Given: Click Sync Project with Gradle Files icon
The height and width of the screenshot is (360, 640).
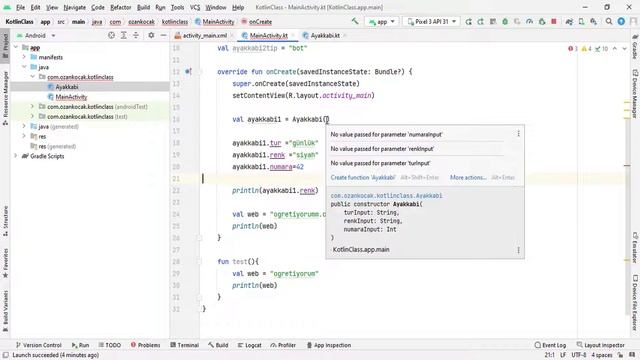Looking at the screenshot, I should 569,21.
